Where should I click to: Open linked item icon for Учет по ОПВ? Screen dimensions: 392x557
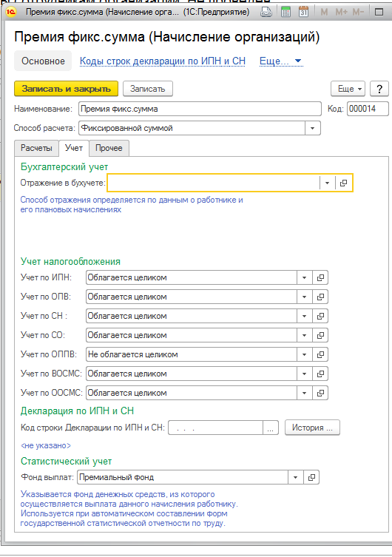(320, 297)
